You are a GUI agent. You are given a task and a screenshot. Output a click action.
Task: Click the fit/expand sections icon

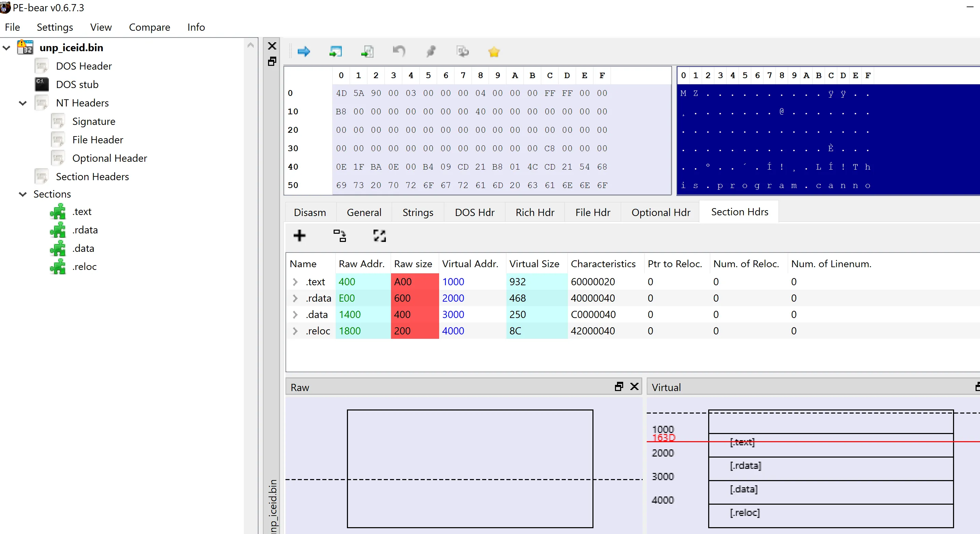[x=379, y=235]
